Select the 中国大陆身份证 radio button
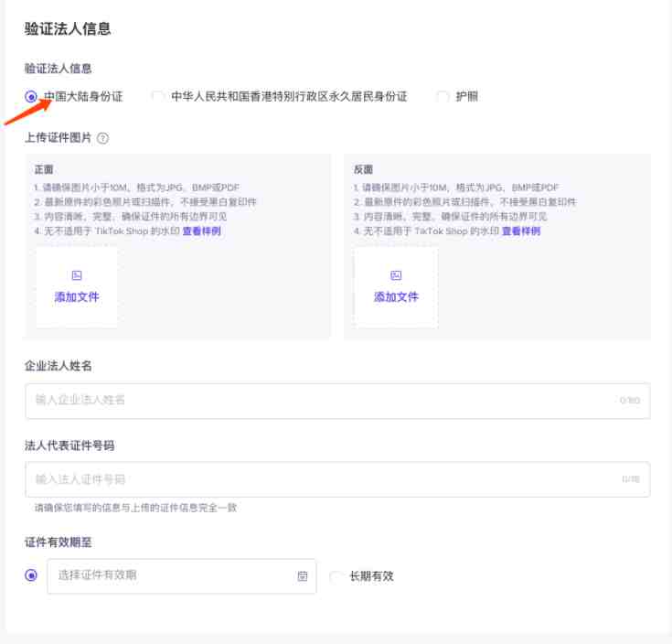The image size is (672, 644). coord(31,96)
